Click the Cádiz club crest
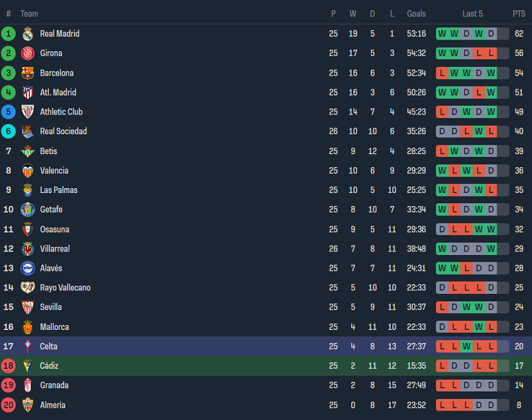532x420 pixels. (27, 366)
